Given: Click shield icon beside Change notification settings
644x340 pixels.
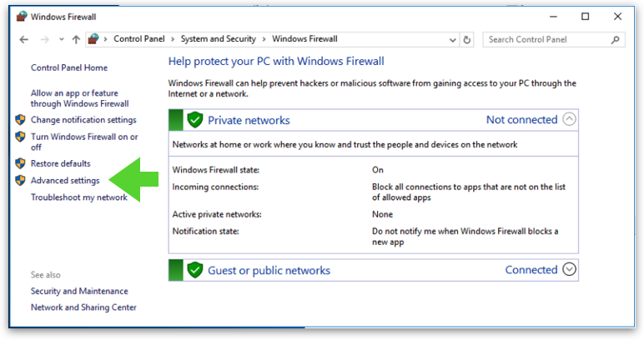Looking at the screenshot, I should 20,120.
